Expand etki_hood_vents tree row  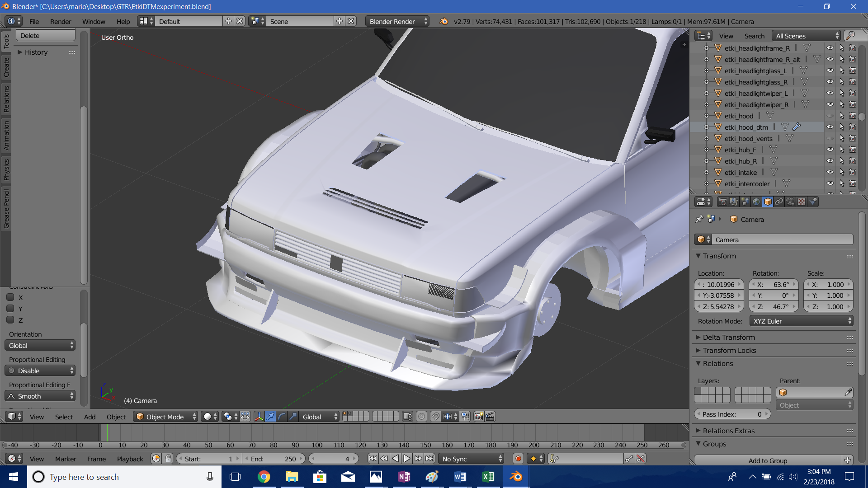[707, 138]
